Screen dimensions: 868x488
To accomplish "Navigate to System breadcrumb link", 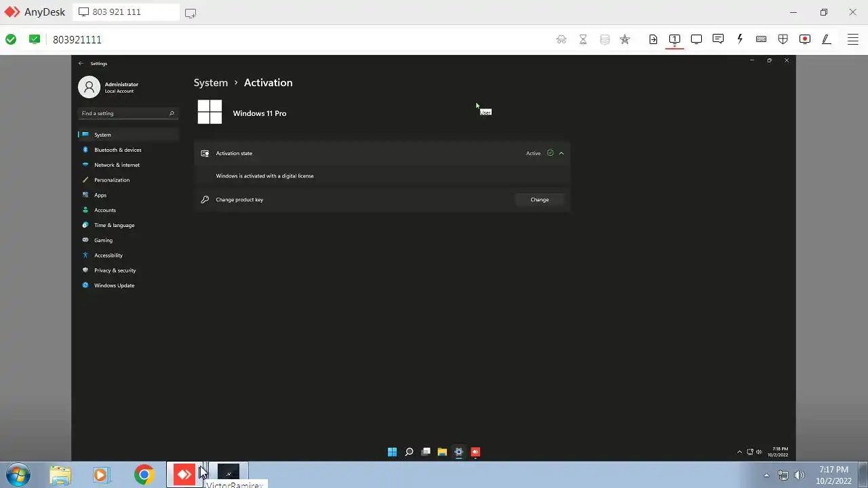I will point(211,83).
